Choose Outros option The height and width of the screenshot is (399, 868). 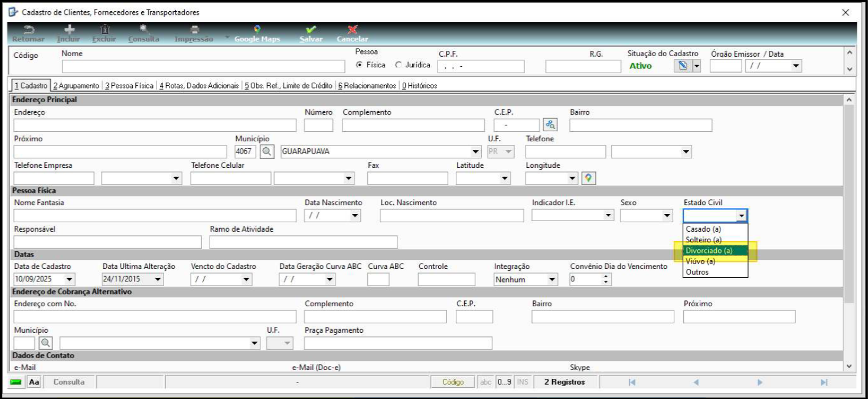tap(716, 272)
